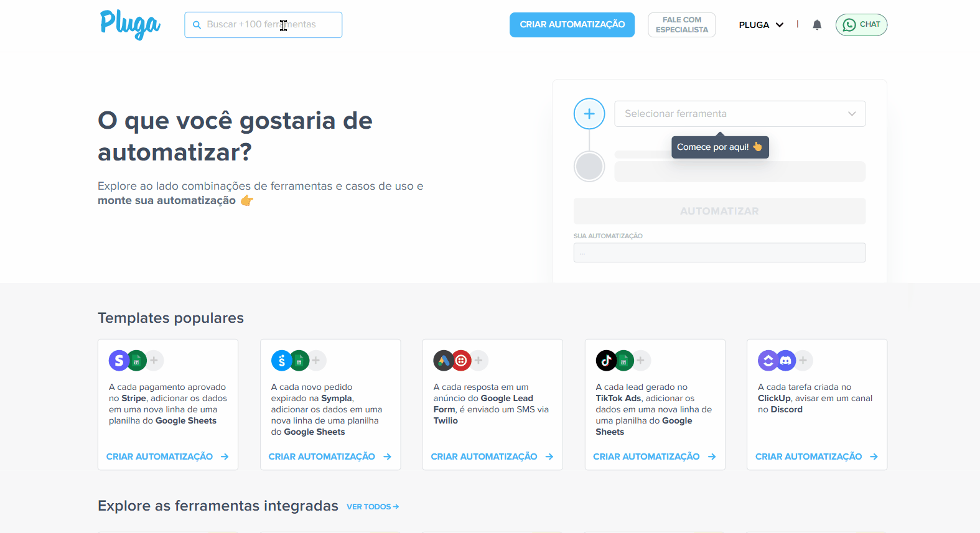Image resolution: width=980 pixels, height=533 pixels.
Task: Start a WhatsApp CHAT
Action: click(861, 25)
